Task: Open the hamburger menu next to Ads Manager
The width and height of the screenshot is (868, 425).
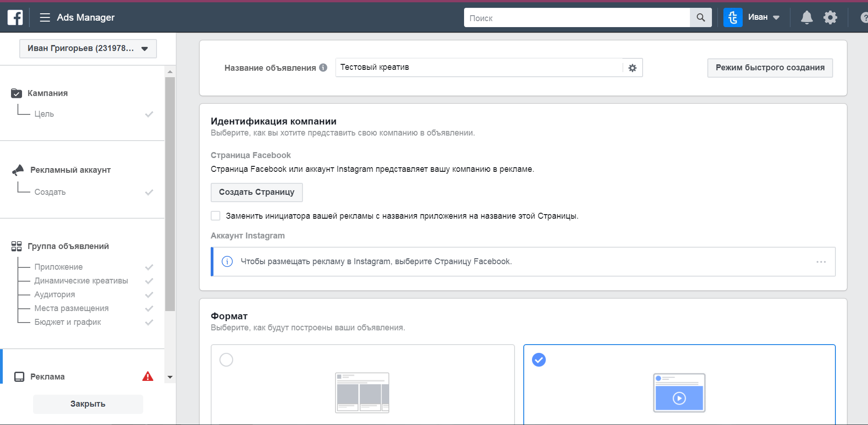Action: tap(45, 17)
